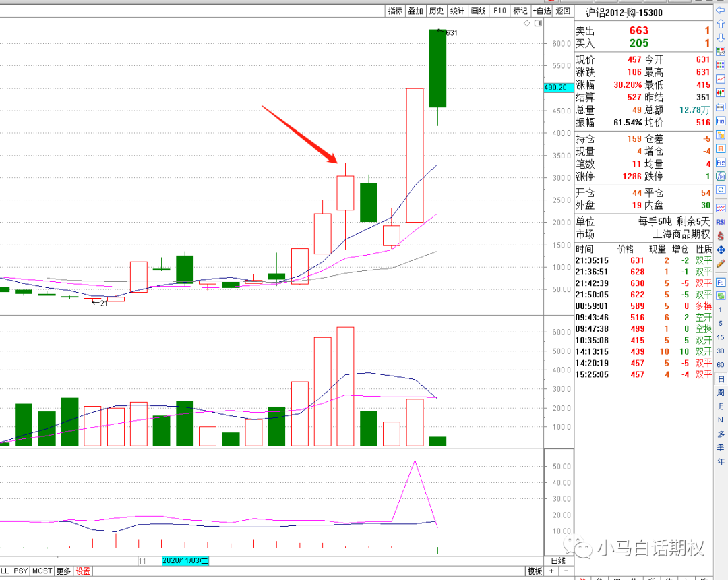
Task: Click the panel layout icon beside diamond
Action: [538, 23]
